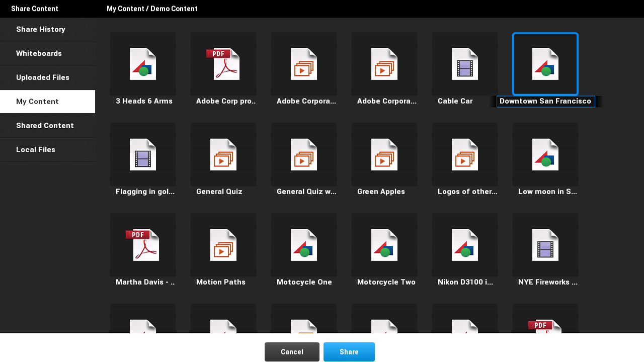This screenshot has width=644, height=362.
Task: Click the blue Share button
Action: [x=349, y=352]
